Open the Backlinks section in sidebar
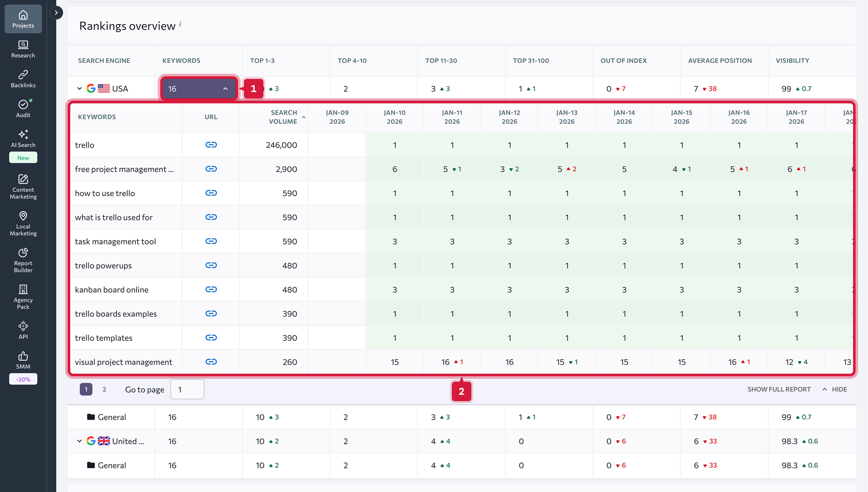868x492 pixels. click(23, 79)
